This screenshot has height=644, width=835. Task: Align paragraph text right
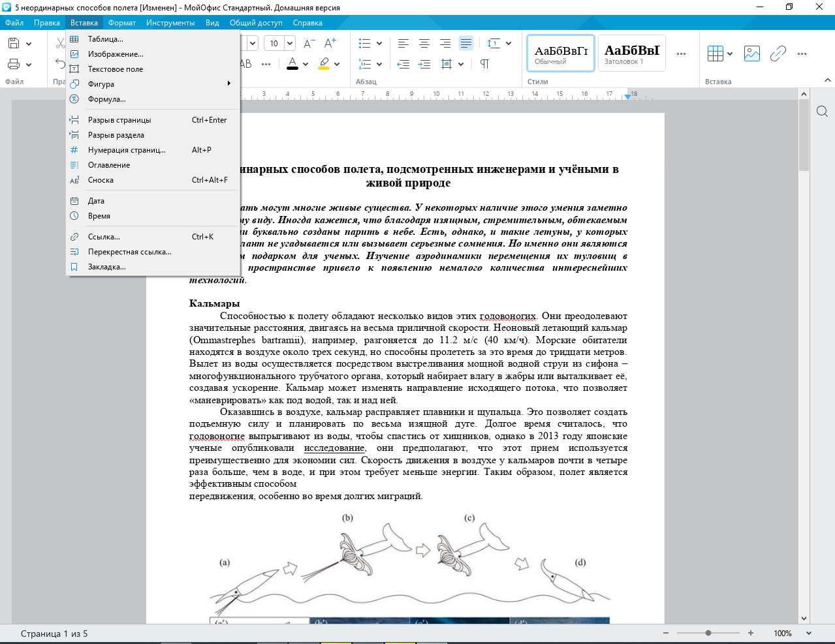445,43
